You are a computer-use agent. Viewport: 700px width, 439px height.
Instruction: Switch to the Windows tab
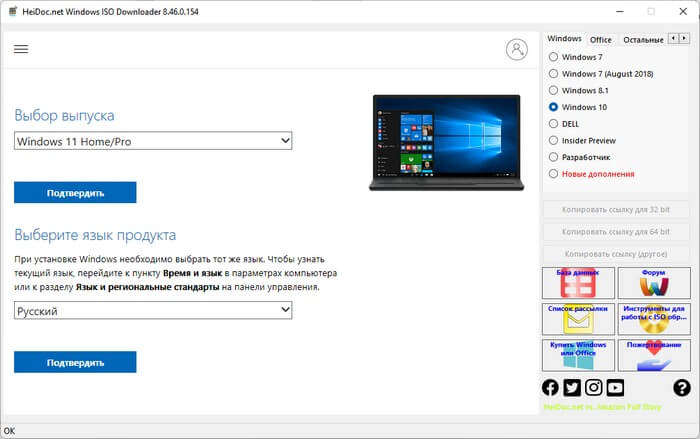564,39
